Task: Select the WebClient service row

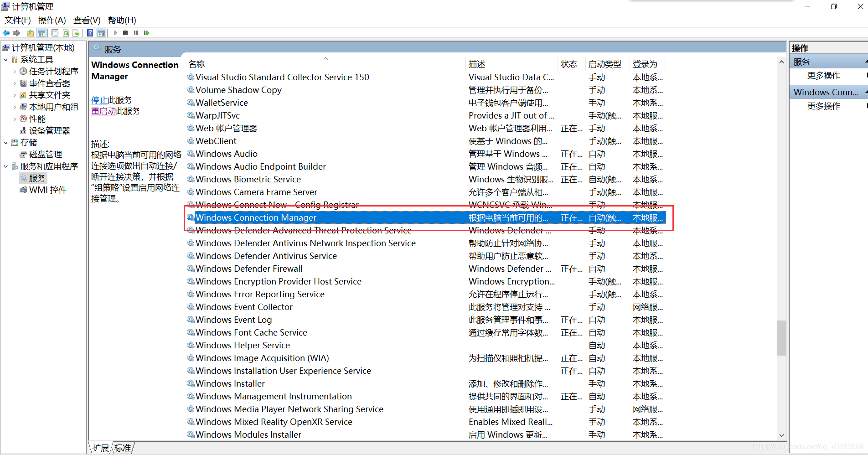Action: (x=426, y=141)
